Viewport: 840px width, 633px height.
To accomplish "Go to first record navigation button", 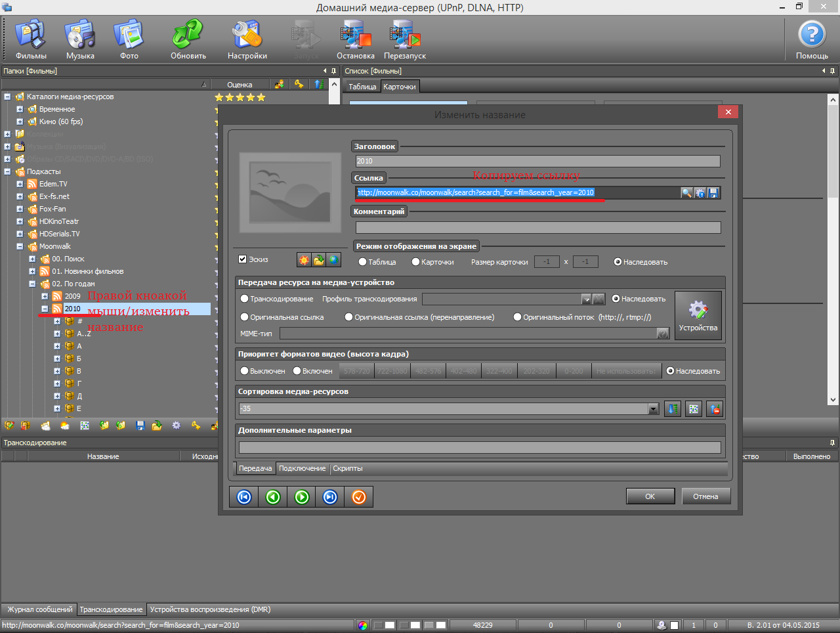I will [x=244, y=497].
